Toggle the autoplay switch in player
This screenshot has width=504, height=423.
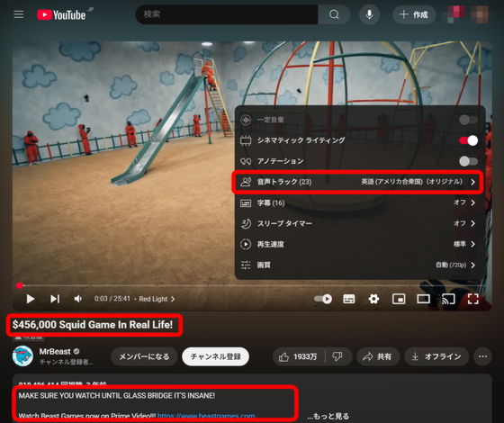pos(323,299)
